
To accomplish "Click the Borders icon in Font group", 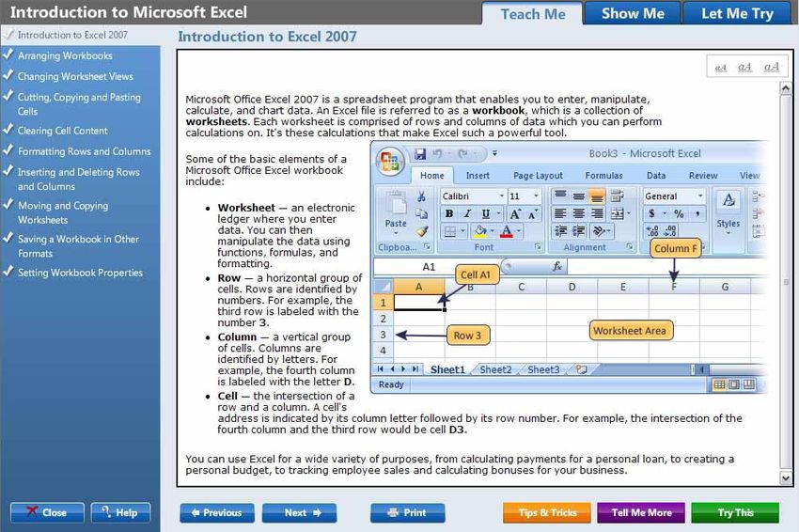I will [x=450, y=232].
